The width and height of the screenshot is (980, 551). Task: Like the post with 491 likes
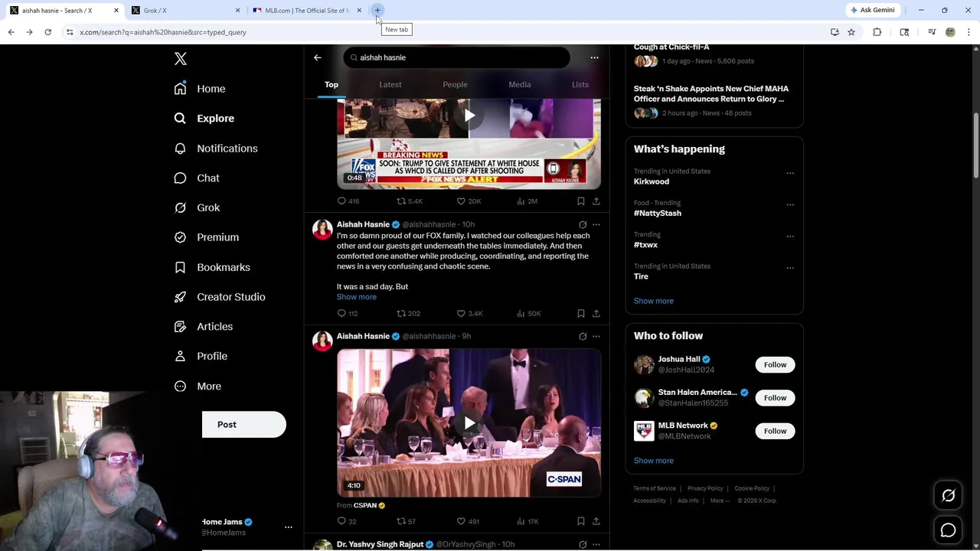tap(468, 522)
